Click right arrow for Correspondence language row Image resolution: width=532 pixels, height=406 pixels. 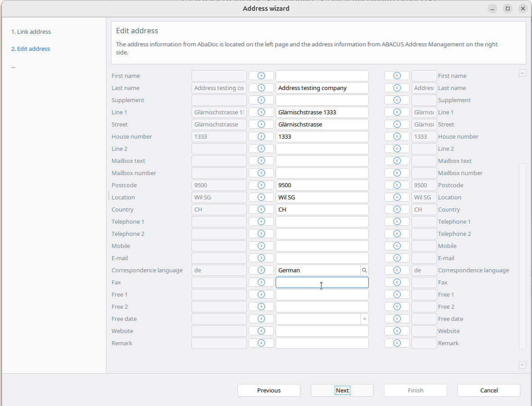coord(261,270)
